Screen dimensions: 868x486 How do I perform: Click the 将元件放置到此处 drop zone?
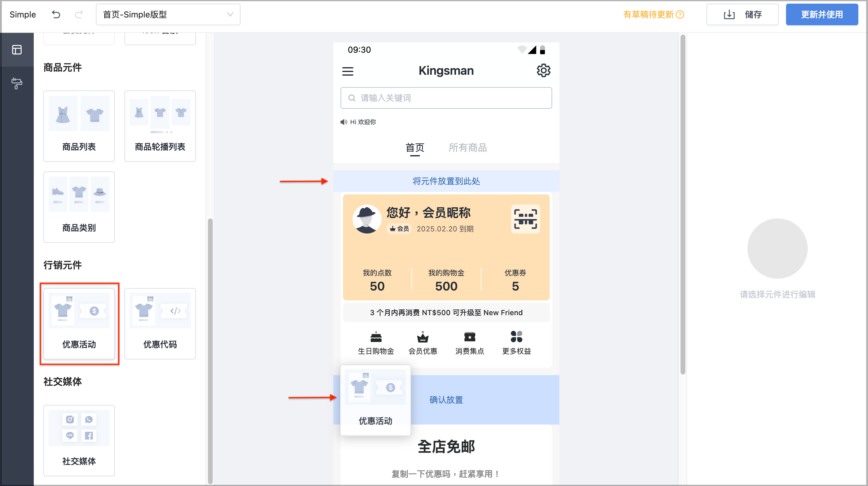(x=446, y=181)
